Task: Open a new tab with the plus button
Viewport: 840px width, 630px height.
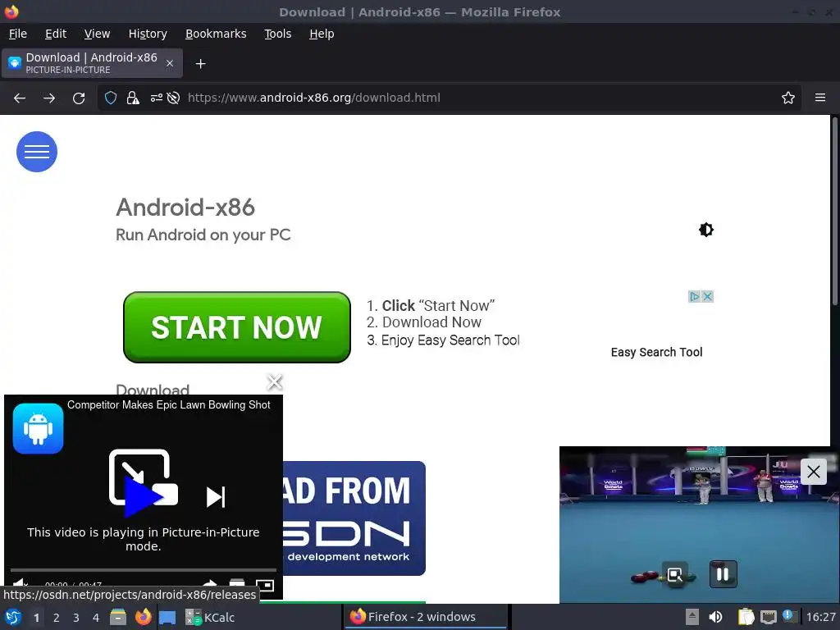Action: 200,64
